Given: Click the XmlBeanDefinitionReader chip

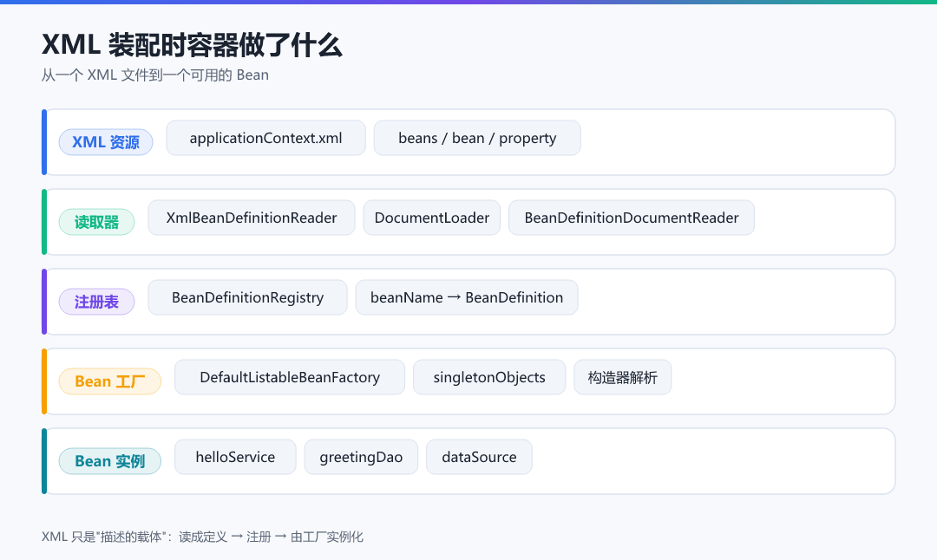Looking at the screenshot, I should click(x=252, y=218).
